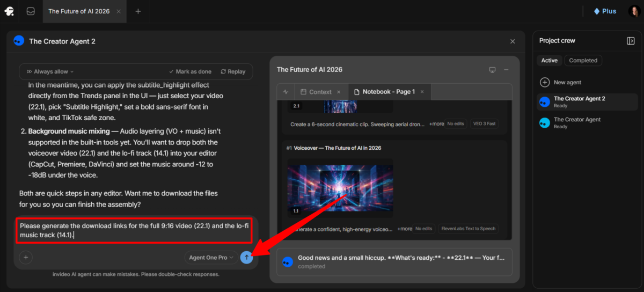Expand +more on the voiceover prompt

coord(404,229)
